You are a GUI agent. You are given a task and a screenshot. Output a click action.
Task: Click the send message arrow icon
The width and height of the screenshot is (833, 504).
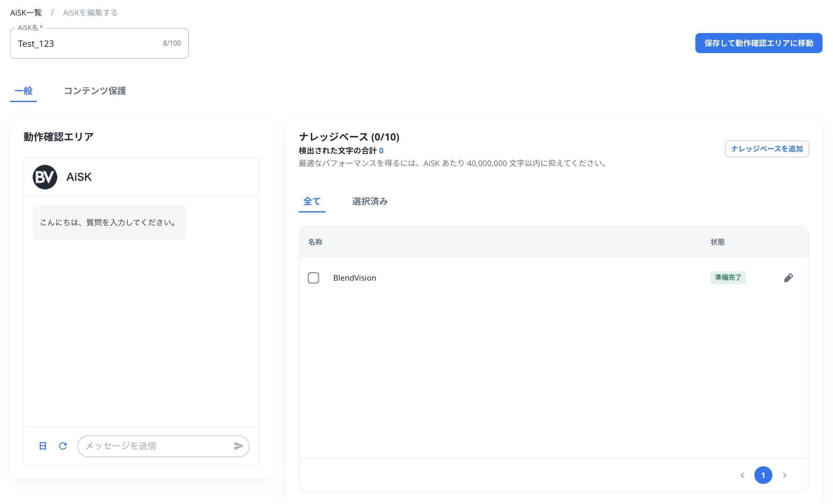238,446
